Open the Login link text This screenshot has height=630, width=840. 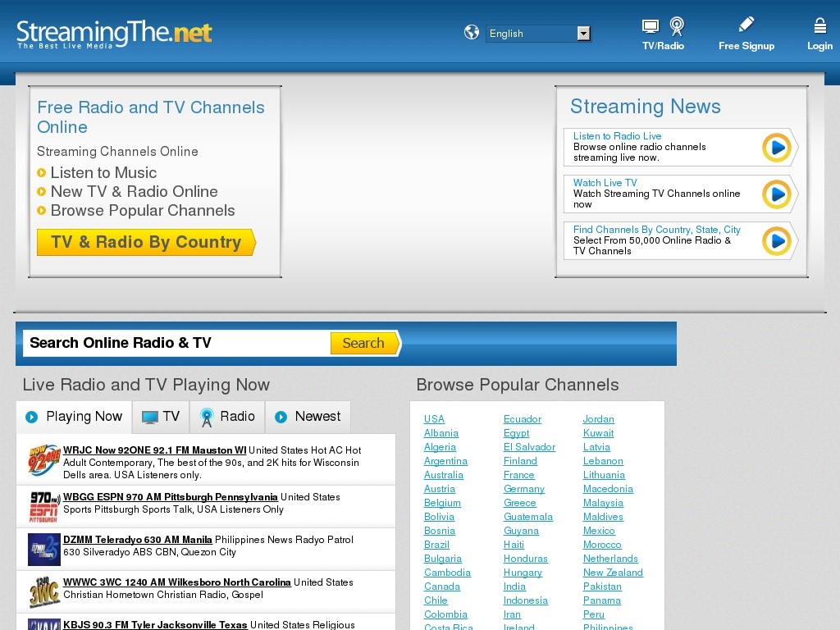point(819,46)
